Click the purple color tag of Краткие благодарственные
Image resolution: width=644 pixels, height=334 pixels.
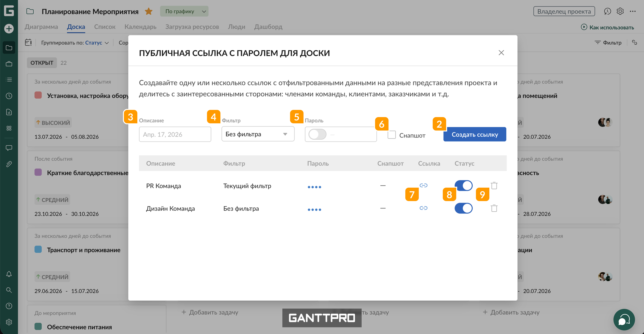pos(38,172)
